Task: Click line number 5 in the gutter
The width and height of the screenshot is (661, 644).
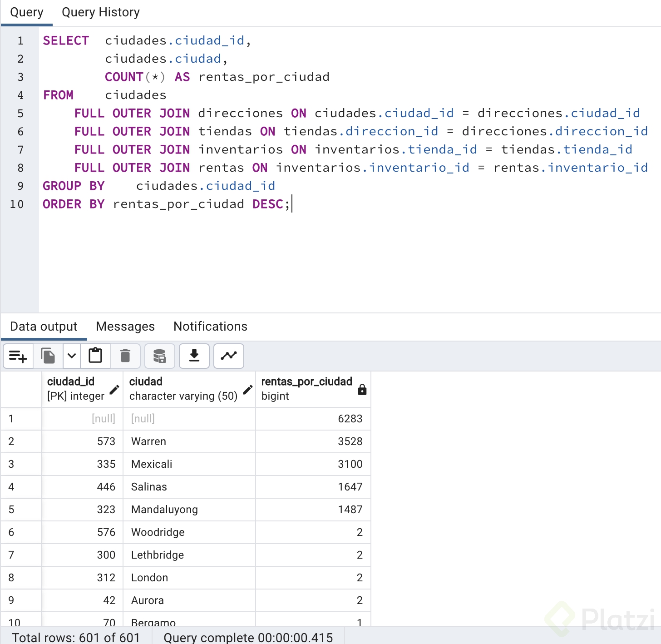Action: [20, 114]
